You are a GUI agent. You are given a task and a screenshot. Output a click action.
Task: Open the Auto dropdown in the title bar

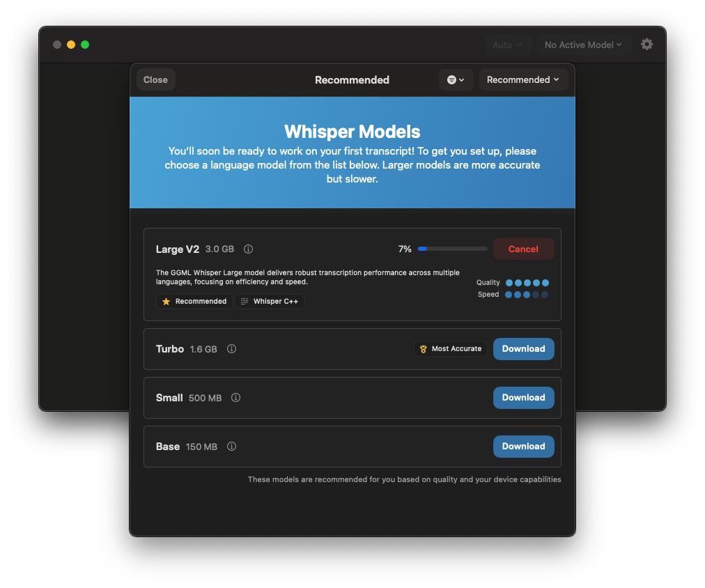(x=508, y=44)
